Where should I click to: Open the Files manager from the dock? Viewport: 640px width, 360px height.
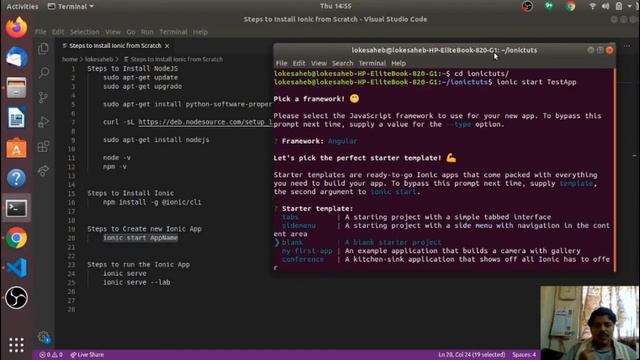16,88
